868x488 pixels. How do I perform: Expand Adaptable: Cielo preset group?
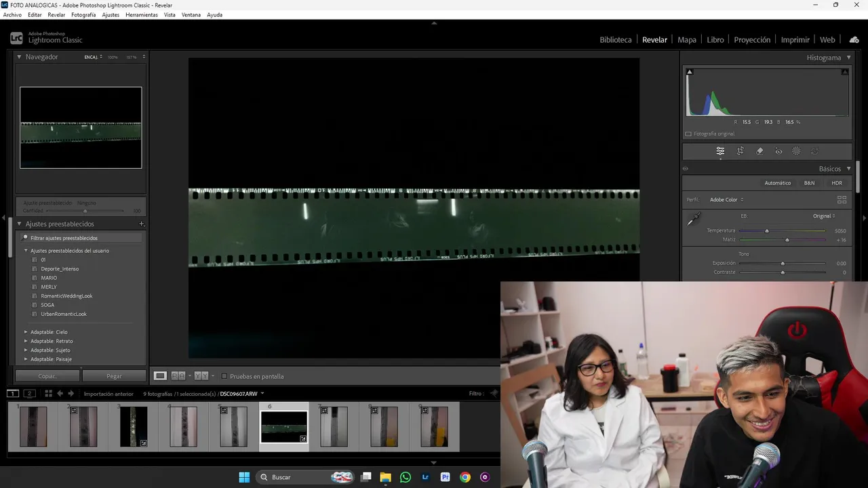tap(26, 332)
